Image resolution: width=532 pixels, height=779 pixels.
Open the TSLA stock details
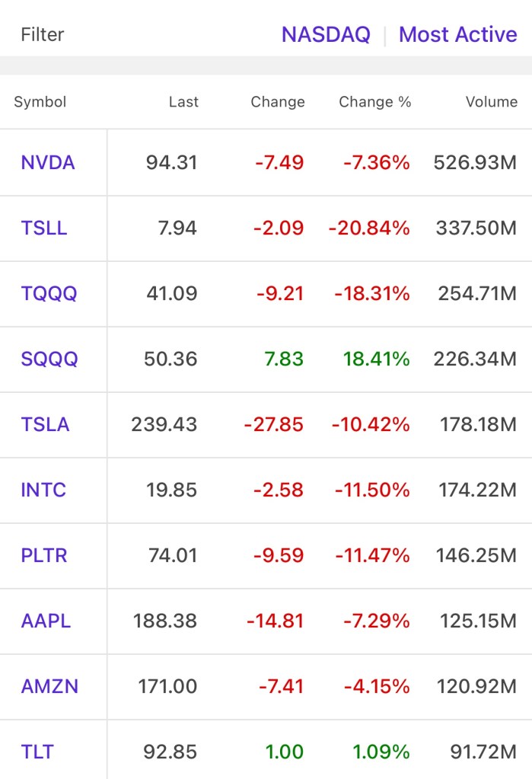click(x=45, y=424)
